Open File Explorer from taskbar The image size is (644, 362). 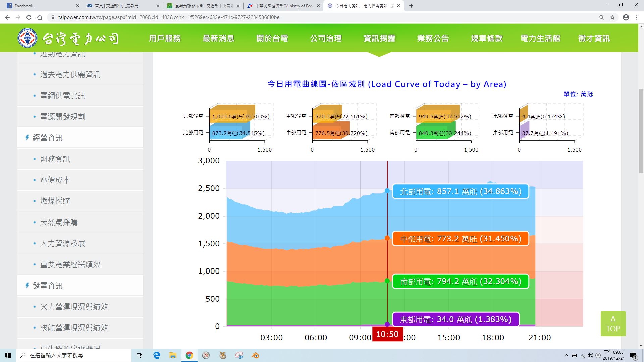pyautogui.click(x=173, y=355)
